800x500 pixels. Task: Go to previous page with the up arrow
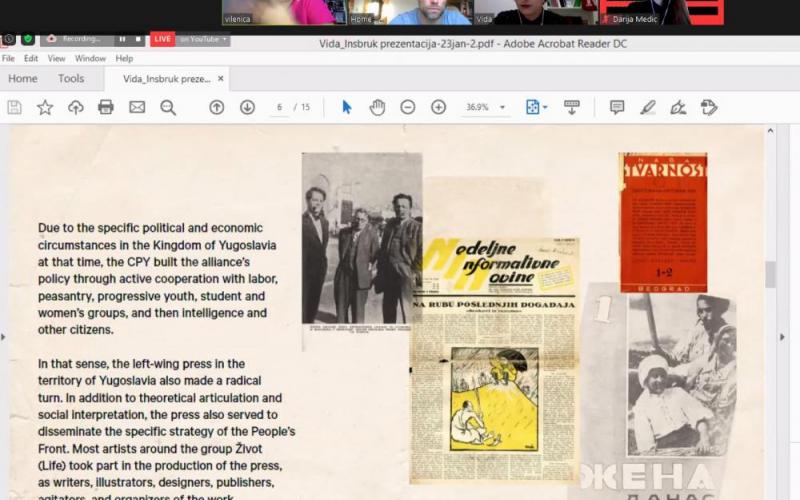tap(216, 107)
